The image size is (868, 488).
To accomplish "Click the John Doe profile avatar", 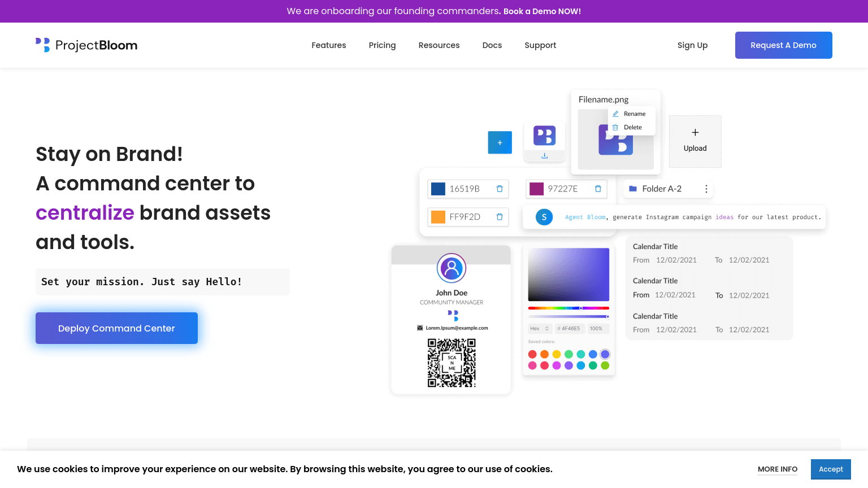I will tap(451, 268).
